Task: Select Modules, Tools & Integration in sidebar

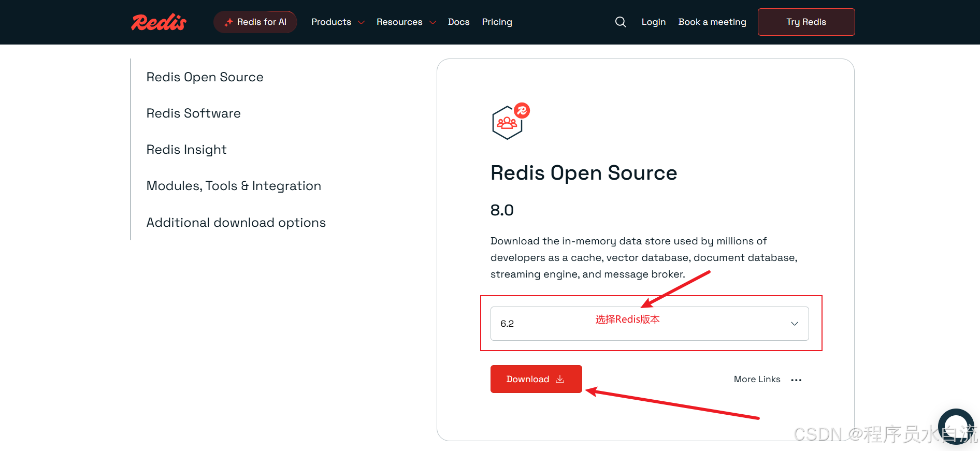Action: [234, 186]
